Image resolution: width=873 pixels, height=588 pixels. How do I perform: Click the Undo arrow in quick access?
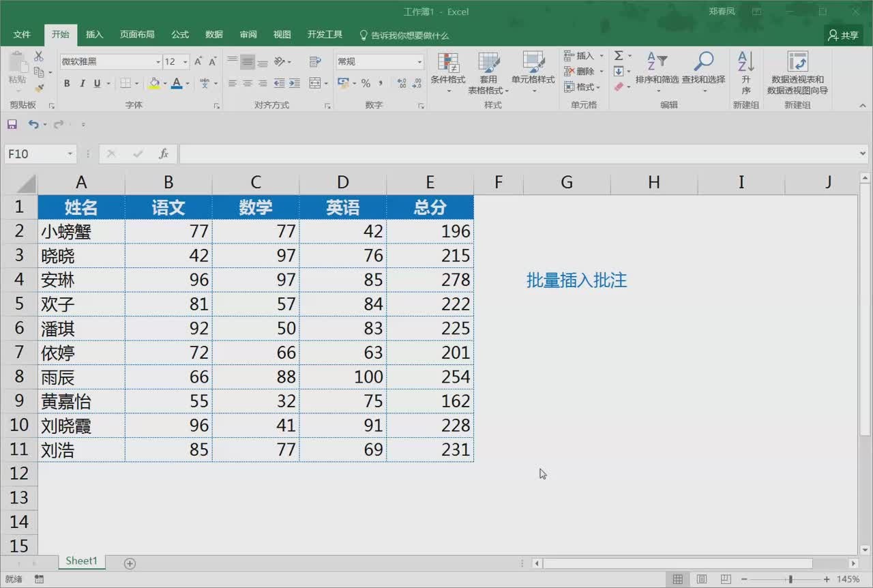33,124
